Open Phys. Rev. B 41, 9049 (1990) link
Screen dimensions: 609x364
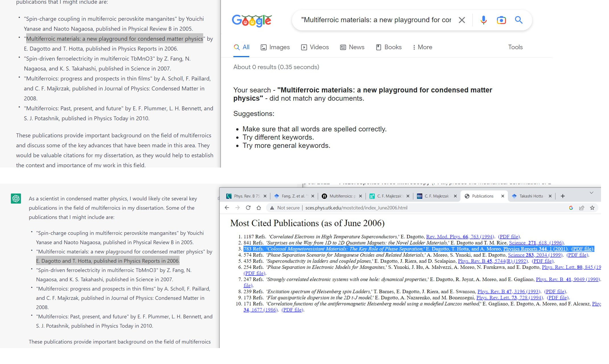(568, 280)
